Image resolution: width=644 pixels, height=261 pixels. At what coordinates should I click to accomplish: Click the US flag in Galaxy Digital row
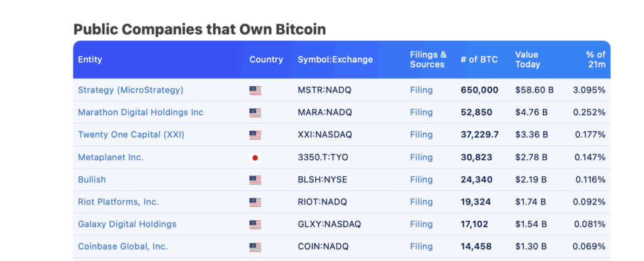pyautogui.click(x=255, y=225)
